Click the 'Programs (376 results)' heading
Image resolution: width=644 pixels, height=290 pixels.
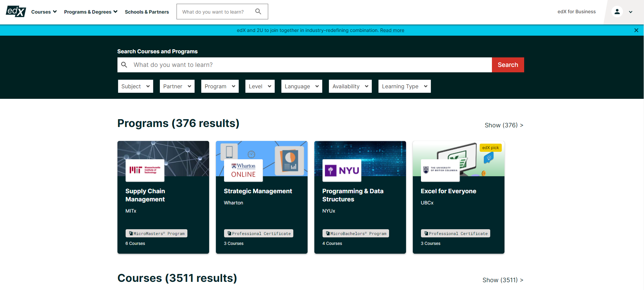178,123
